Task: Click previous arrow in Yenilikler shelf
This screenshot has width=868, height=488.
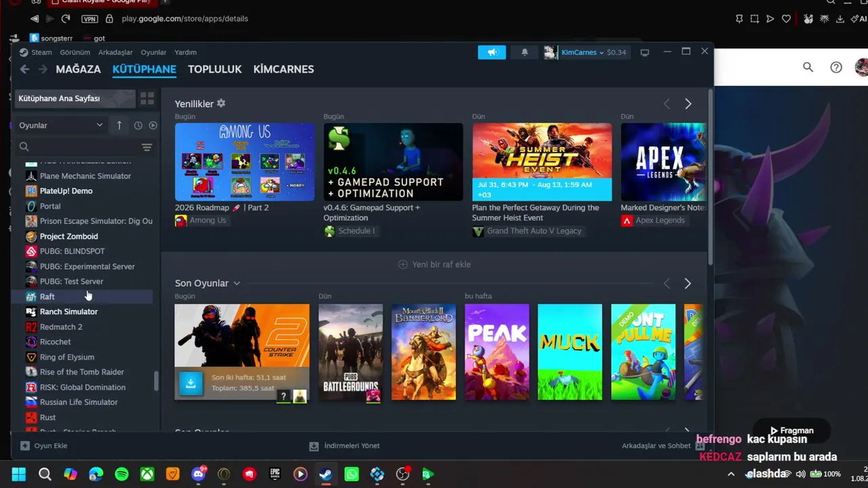Action: click(x=667, y=104)
